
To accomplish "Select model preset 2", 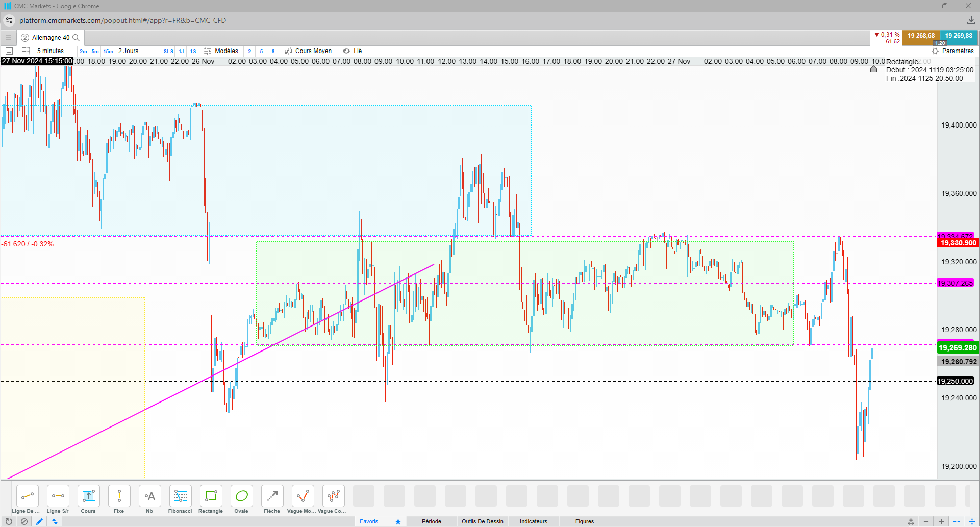I will tap(249, 51).
